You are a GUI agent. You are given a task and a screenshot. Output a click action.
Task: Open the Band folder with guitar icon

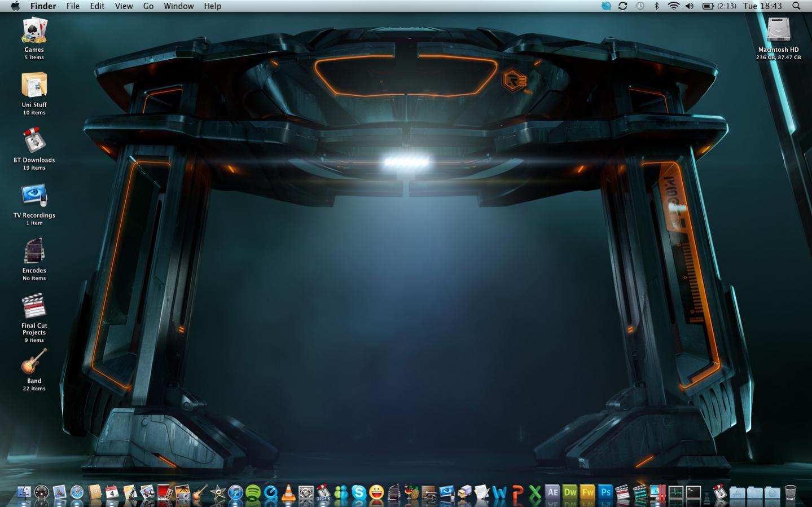click(x=34, y=361)
